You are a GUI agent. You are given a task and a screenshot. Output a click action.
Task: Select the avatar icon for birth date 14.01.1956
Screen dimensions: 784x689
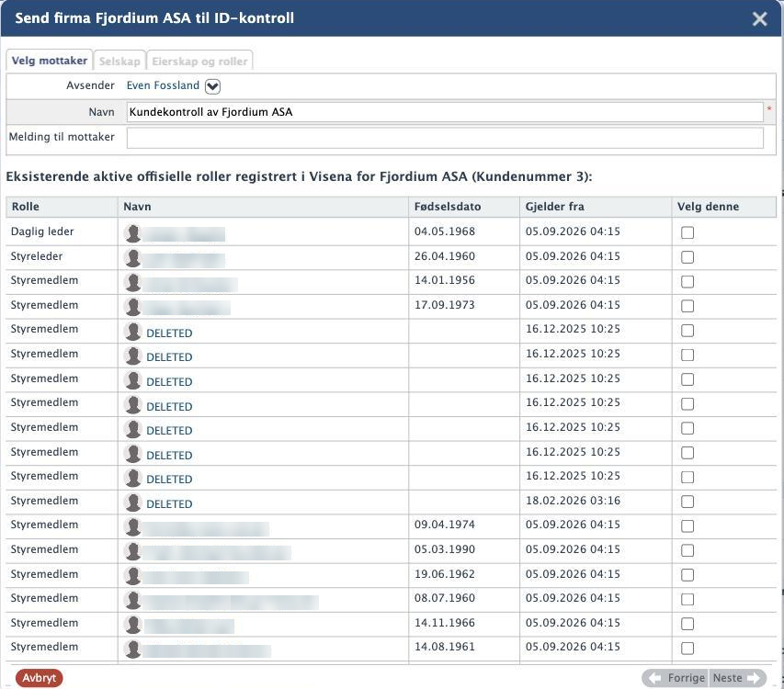[x=133, y=282]
